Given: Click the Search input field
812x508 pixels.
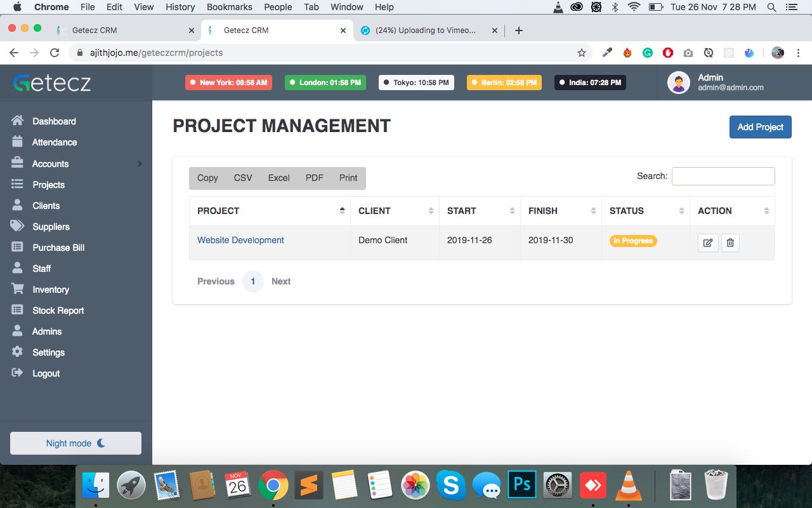Looking at the screenshot, I should pos(723,176).
